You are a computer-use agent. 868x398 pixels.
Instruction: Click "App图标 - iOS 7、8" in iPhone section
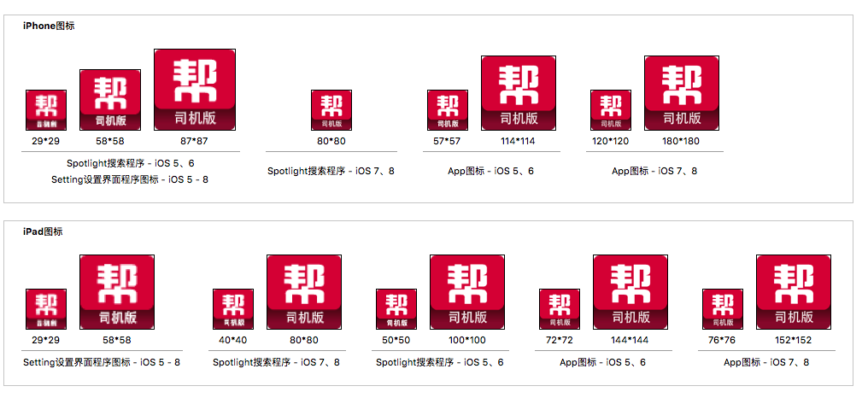655,171
